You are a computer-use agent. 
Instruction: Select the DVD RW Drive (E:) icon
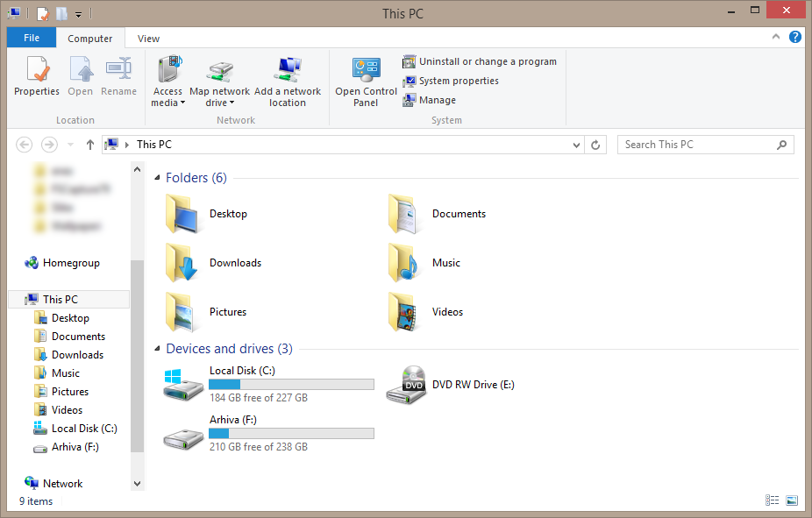point(406,385)
